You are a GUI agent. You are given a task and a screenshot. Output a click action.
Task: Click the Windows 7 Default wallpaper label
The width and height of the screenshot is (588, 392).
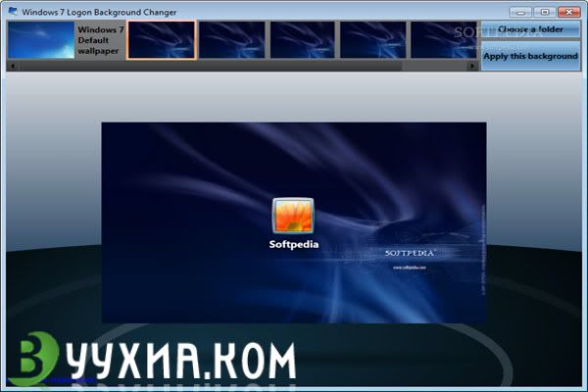(101, 40)
